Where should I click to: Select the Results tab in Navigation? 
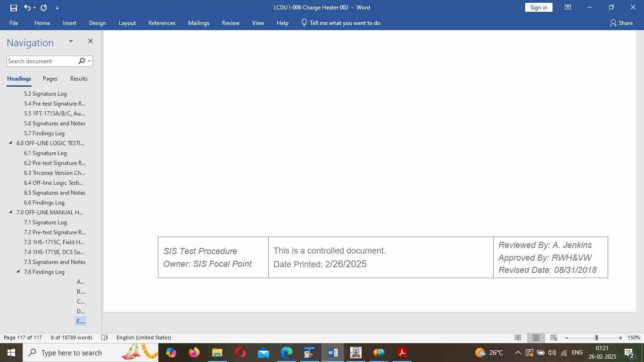point(79,79)
